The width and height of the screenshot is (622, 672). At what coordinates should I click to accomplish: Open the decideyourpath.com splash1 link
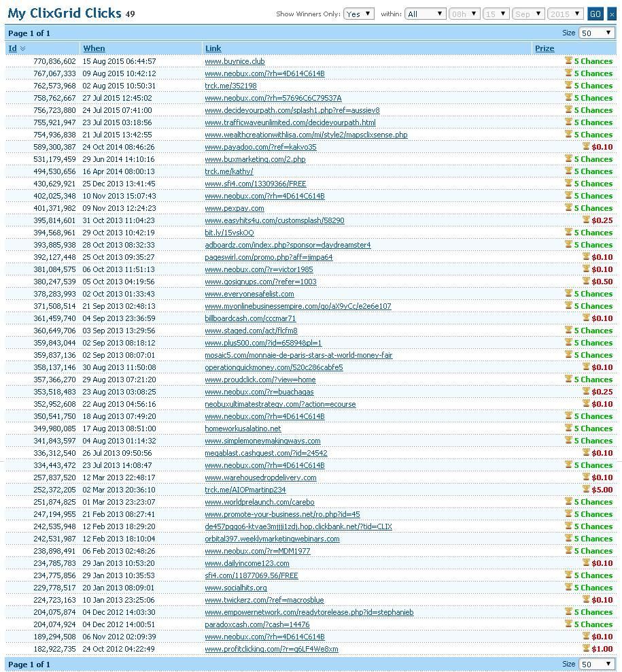pos(292,110)
